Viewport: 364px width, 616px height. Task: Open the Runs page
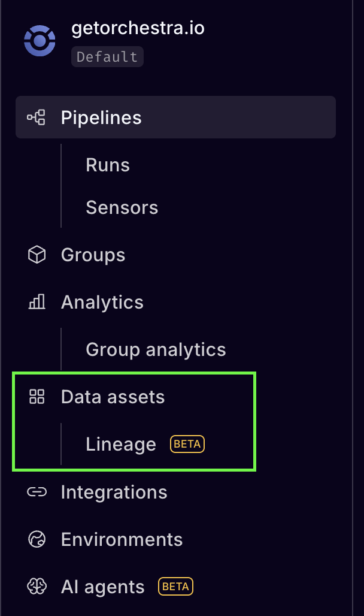point(108,165)
